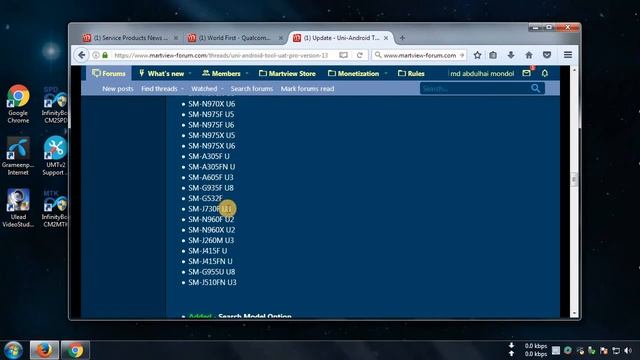Reload the page with refresh icon
Screen dimensions: 640x360
point(360,55)
